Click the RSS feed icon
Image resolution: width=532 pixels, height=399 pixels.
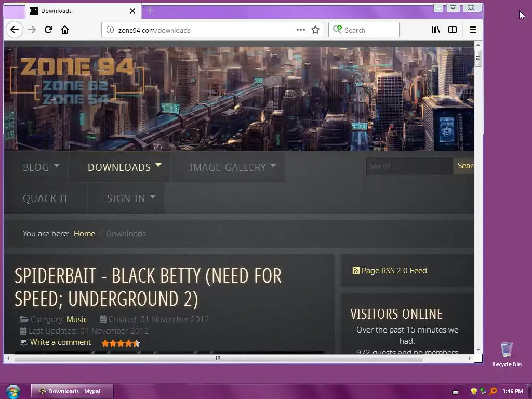356,270
